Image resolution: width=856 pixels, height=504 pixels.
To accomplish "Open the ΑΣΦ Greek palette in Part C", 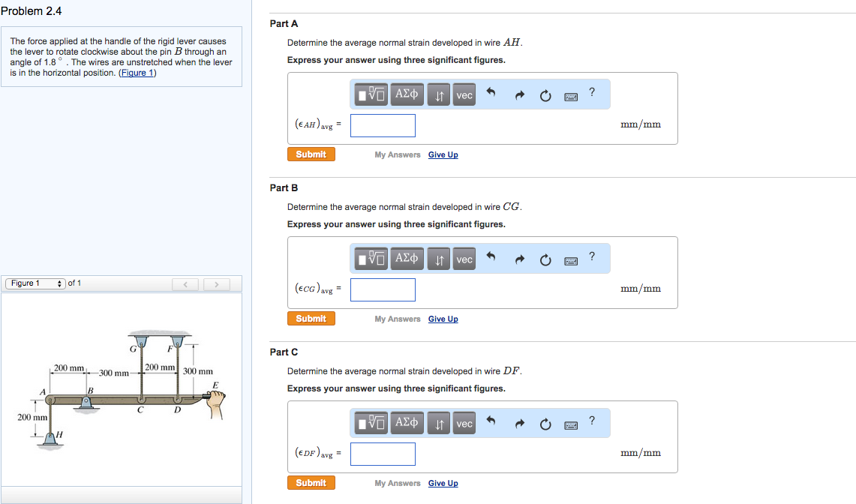I will tap(406, 423).
